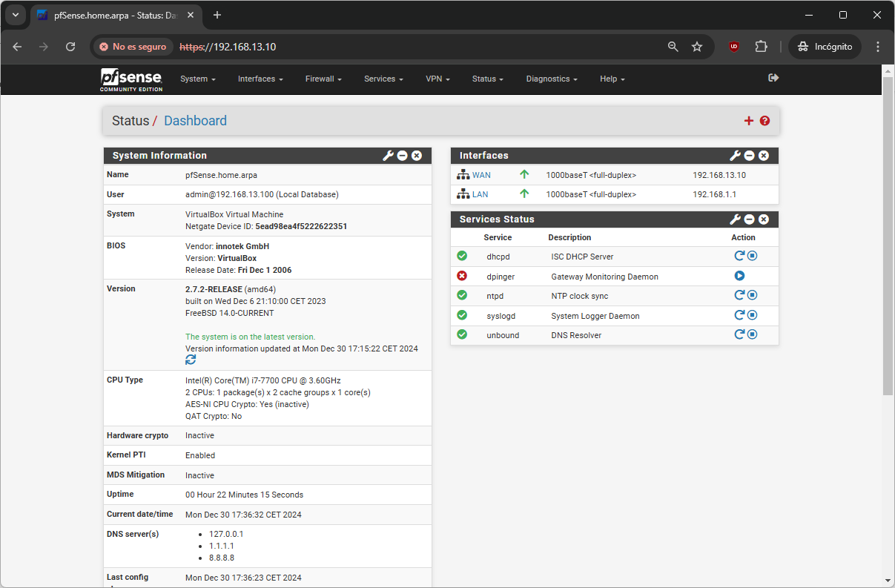Minimize the System Information widget
895x588 pixels.
[402, 156]
